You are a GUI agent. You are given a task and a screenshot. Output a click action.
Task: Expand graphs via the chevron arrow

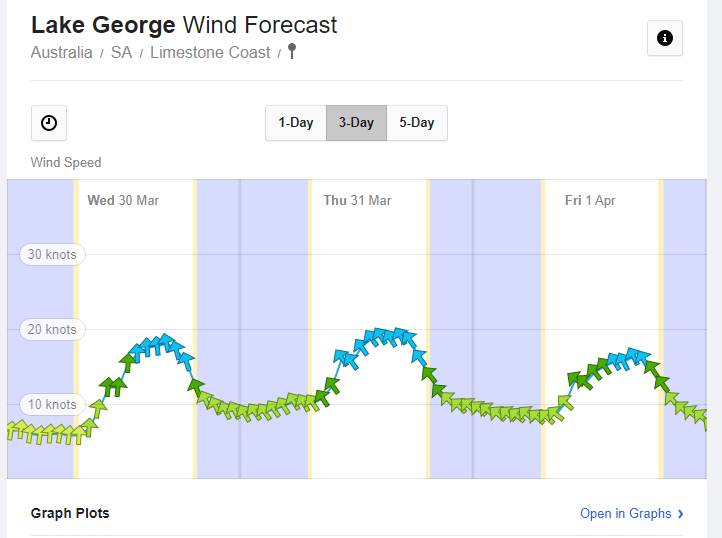pos(681,514)
